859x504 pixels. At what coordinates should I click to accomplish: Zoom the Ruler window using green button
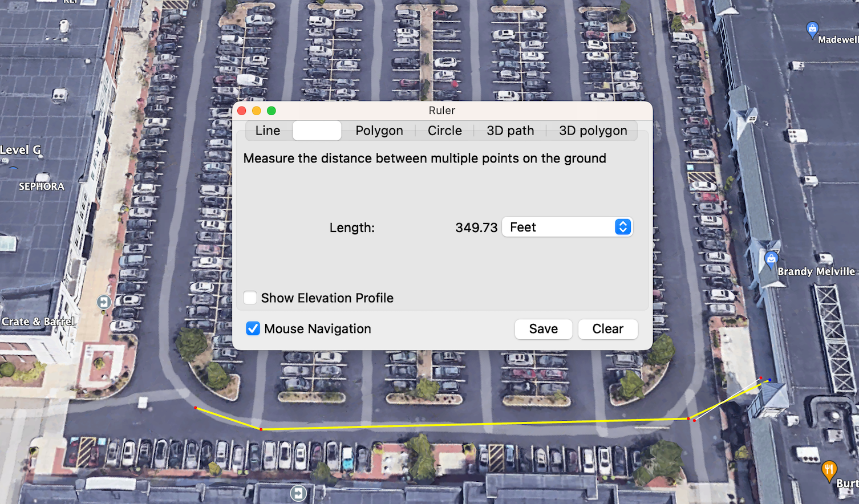272,111
